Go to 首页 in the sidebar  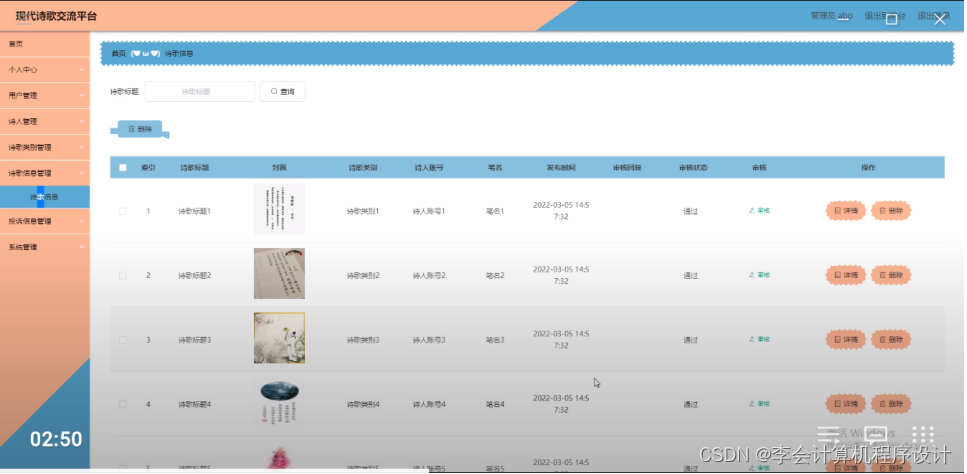point(44,44)
